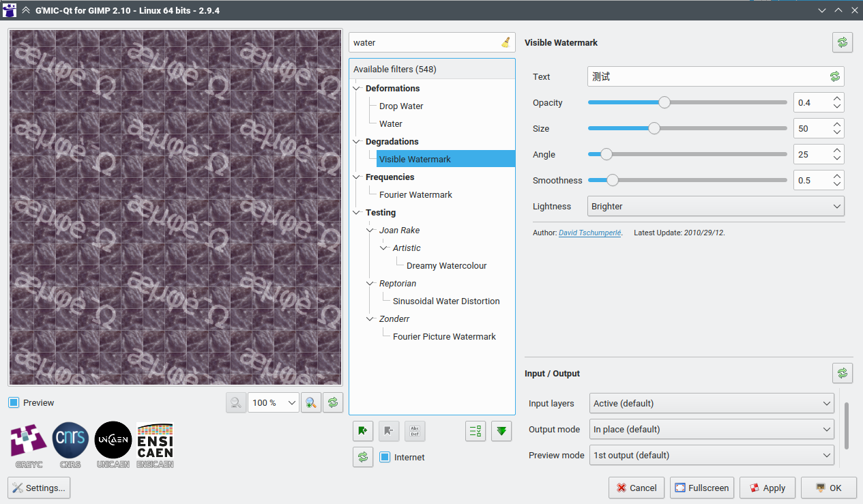Click the Opacity slider handle
863x504 pixels.
664,102
